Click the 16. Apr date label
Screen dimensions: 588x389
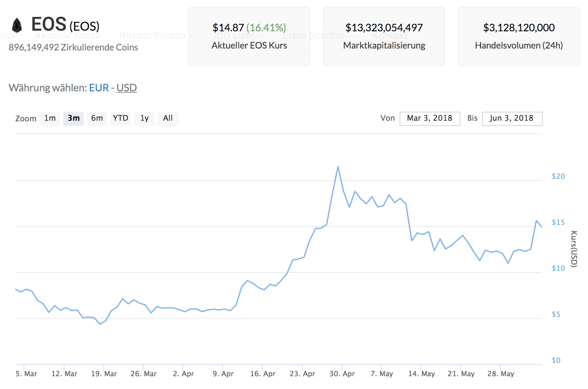tap(263, 374)
